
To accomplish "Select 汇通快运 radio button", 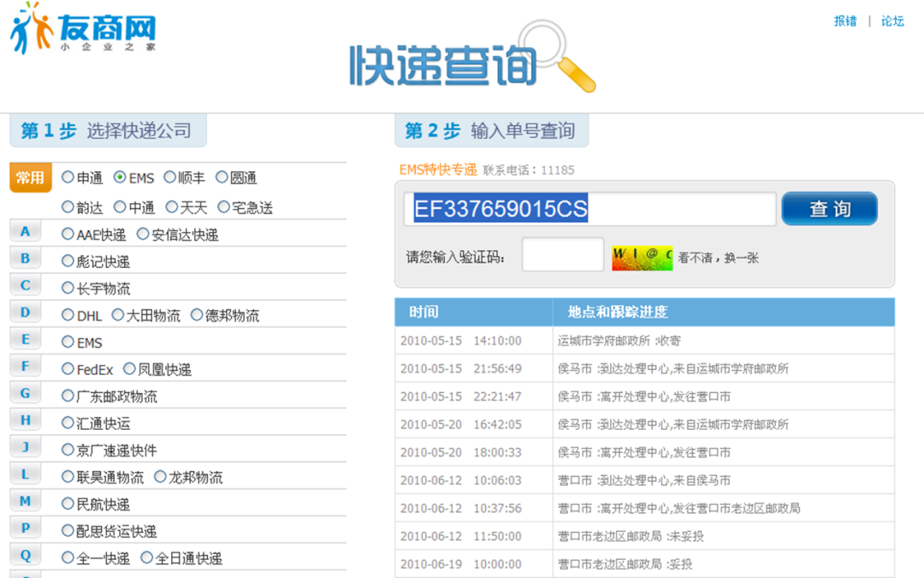I will pos(68,423).
